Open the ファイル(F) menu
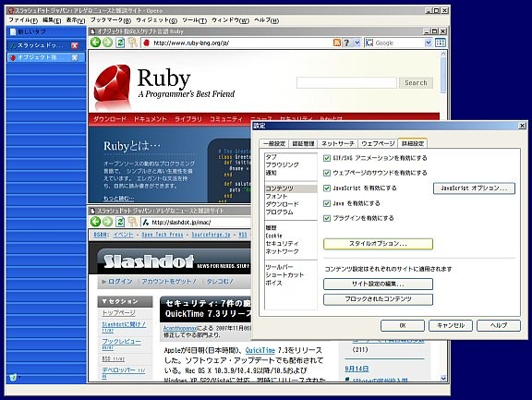The width and height of the screenshot is (532, 400). click(x=23, y=20)
